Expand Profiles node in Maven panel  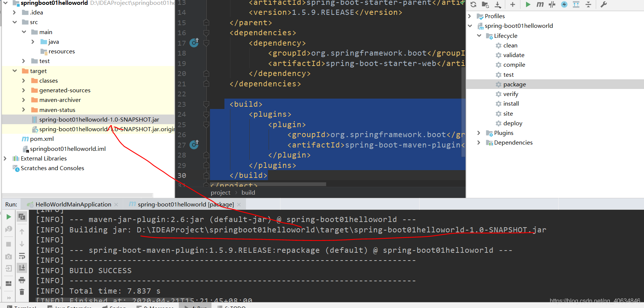pyautogui.click(x=470, y=16)
